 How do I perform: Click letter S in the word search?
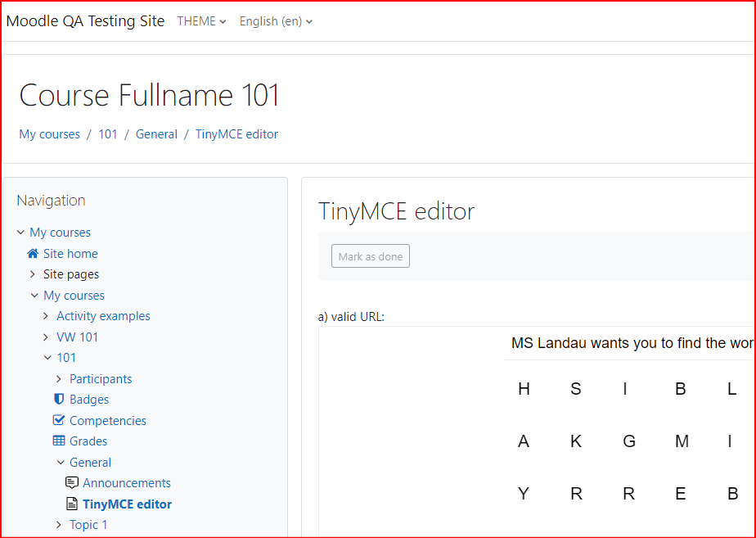click(x=576, y=388)
